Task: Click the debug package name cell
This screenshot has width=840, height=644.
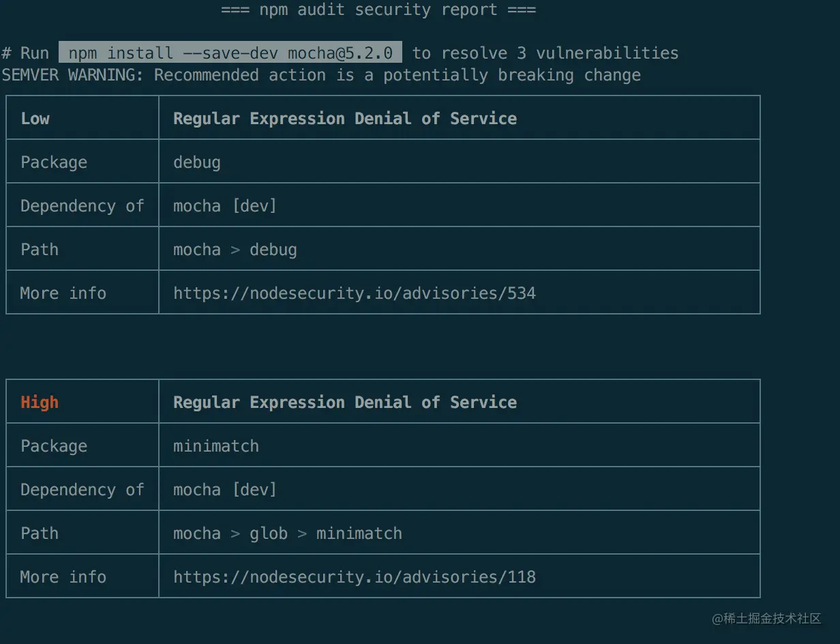Action: pos(197,162)
